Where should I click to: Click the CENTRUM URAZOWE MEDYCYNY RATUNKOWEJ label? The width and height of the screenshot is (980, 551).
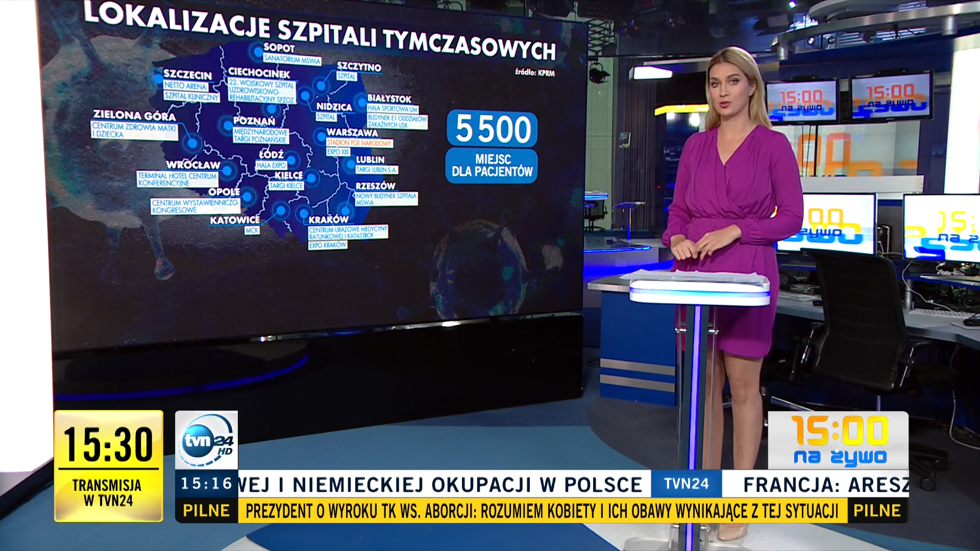point(348,232)
